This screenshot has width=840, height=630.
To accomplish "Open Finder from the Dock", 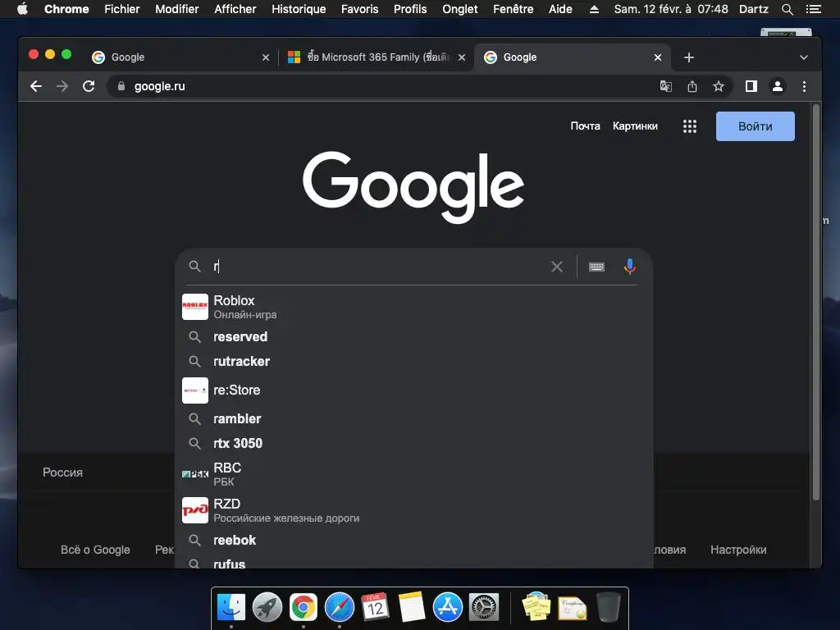I will pyautogui.click(x=231, y=607).
